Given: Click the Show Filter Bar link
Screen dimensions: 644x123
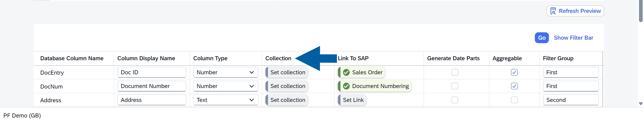Looking at the screenshot, I should [573, 38].
